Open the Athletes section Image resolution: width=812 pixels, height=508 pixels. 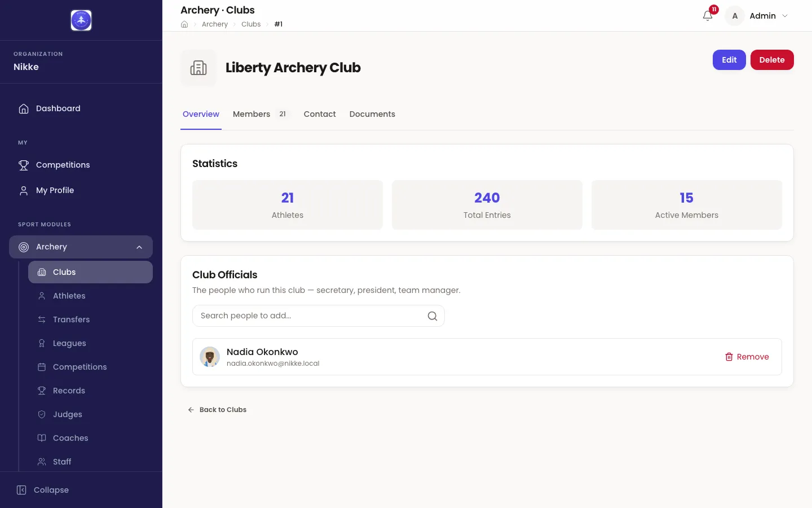90,296
